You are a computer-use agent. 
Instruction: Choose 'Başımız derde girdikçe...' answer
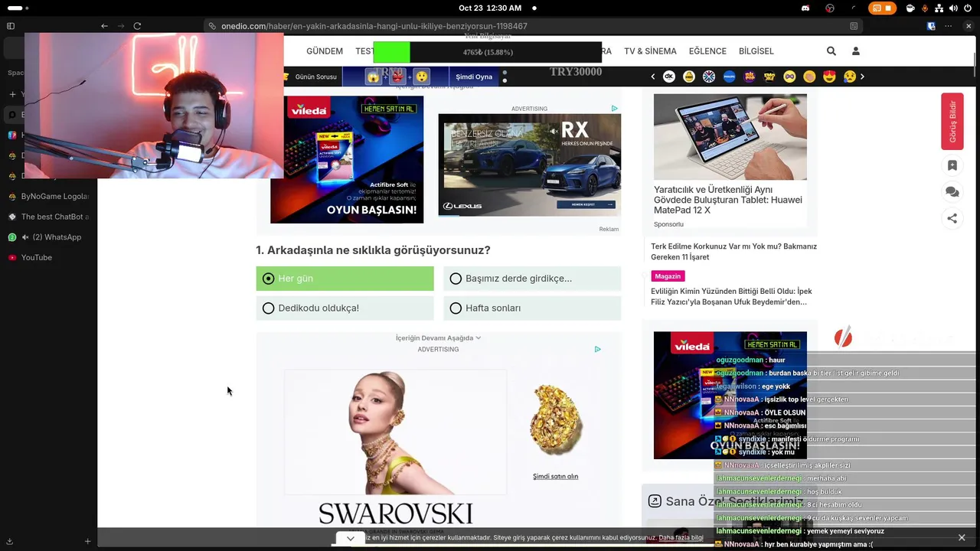pos(532,279)
